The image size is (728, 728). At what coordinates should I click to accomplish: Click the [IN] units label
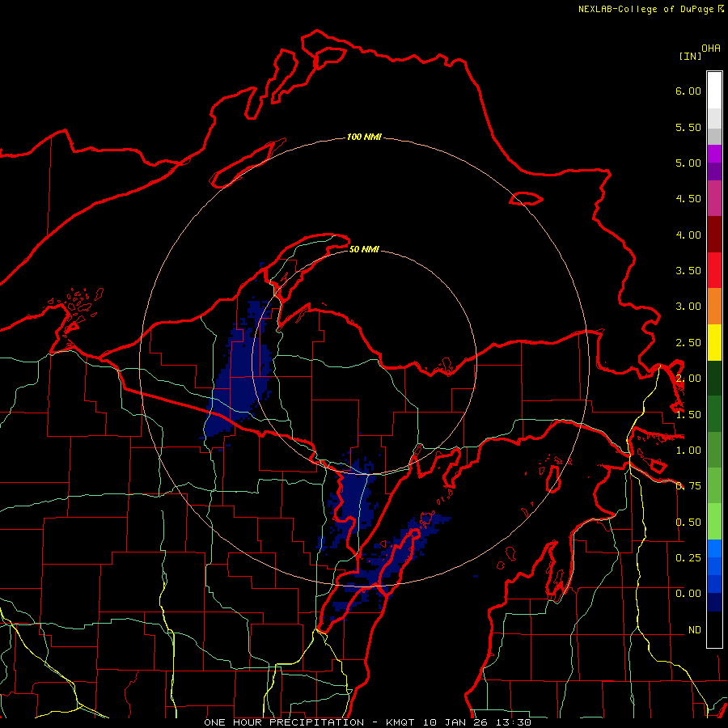click(x=690, y=56)
